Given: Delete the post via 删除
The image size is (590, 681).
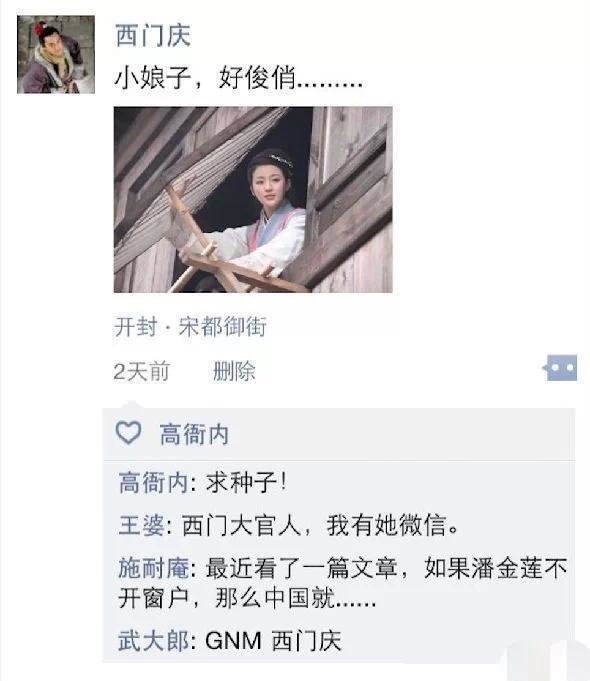Looking at the screenshot, I should click(234, 371).
